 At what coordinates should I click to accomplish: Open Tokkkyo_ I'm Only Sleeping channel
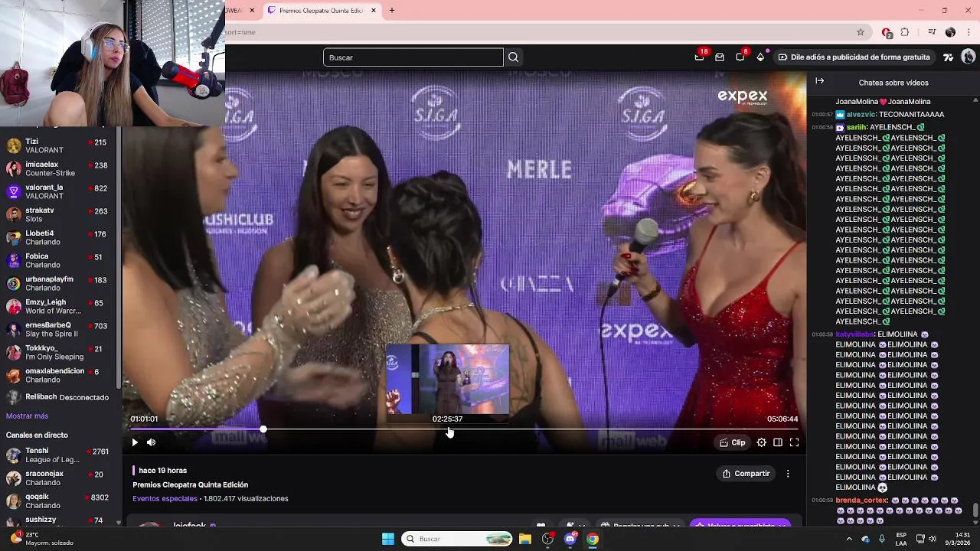[58, 353]
